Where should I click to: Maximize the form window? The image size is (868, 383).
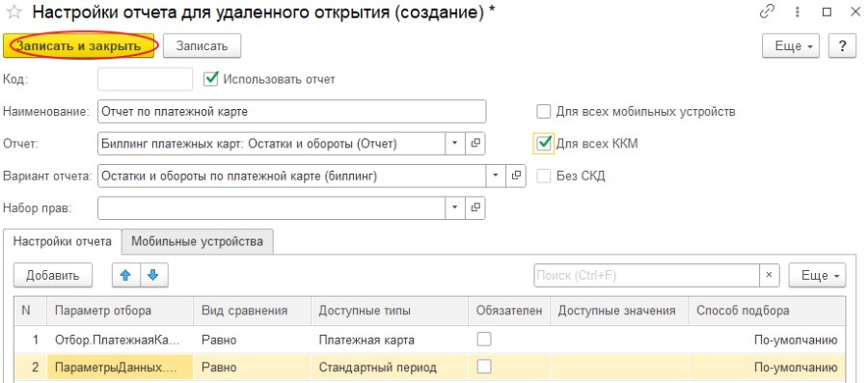827,13
